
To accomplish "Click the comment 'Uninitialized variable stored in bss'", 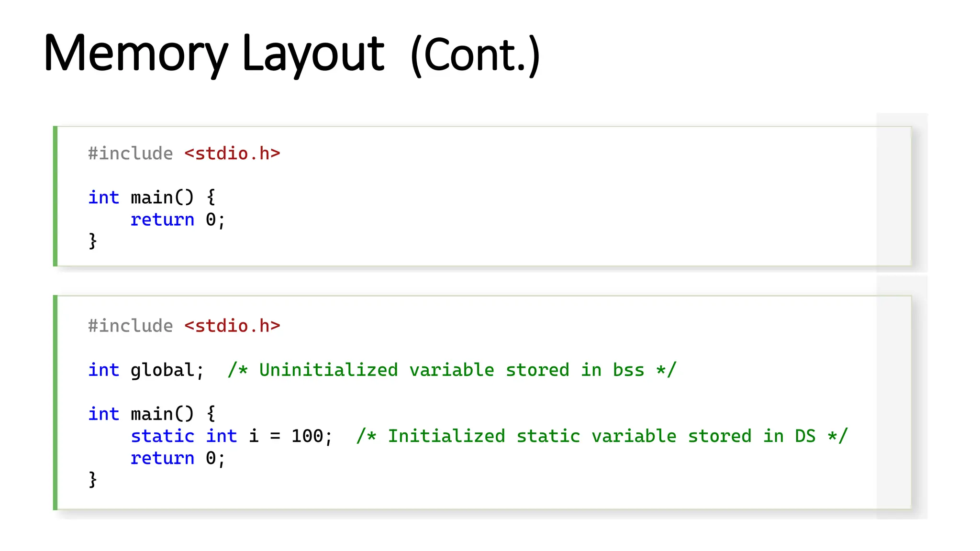I will [x=452, y=370].
